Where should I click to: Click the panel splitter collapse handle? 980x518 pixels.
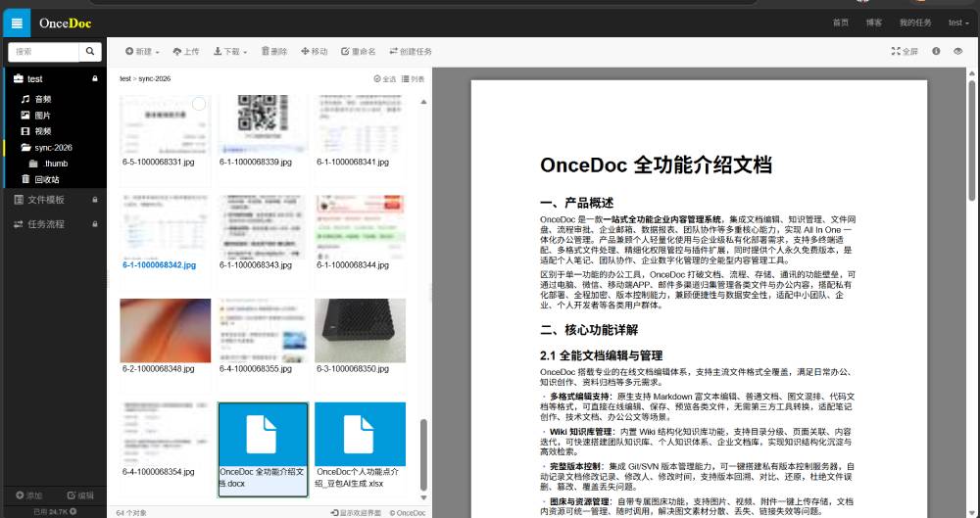(430, 293)
